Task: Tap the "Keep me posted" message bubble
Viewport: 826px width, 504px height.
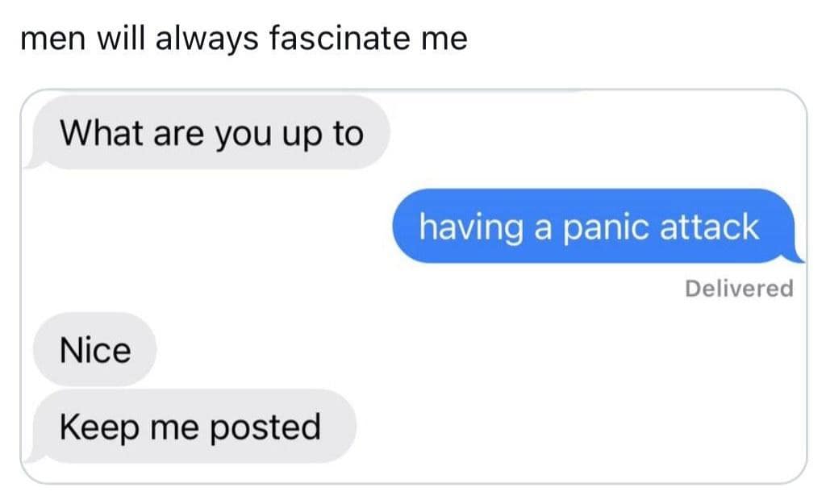Action: (x=192, y=427)
